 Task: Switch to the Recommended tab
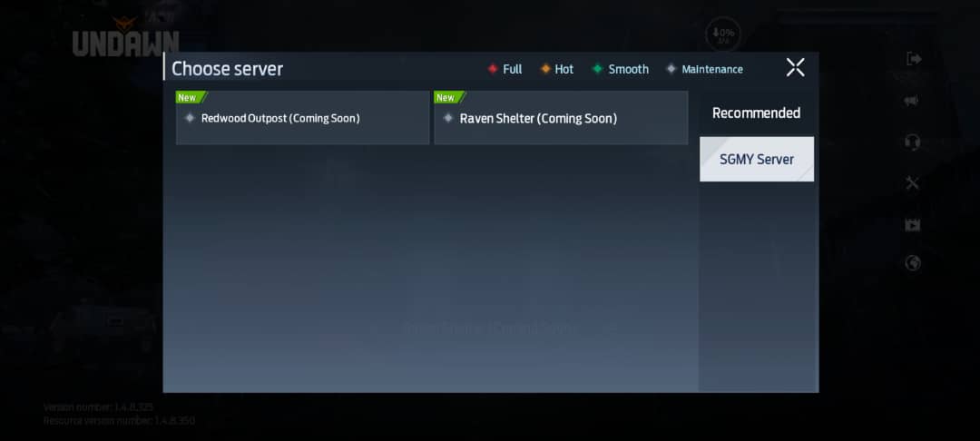tap(756, 113)
